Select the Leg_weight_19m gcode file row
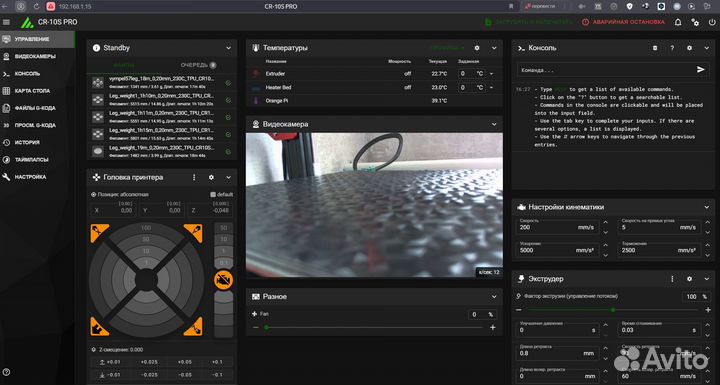Image resolution: width=720 pixels, height=385 pixels. 162,151
